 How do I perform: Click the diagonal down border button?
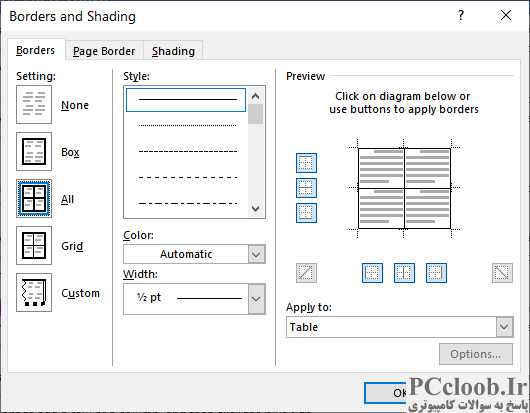click(x=502, y=273)
